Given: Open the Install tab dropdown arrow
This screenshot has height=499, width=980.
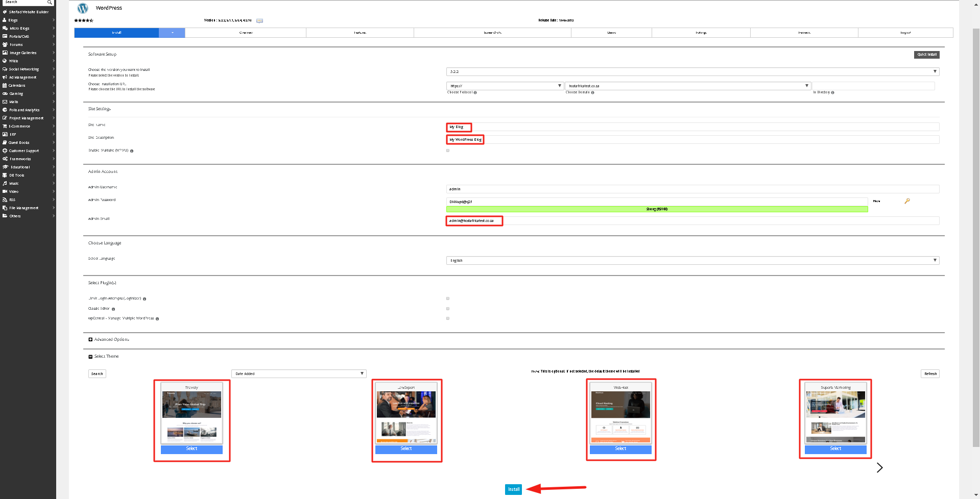Looking at the screenshot, I should [172, 33].
